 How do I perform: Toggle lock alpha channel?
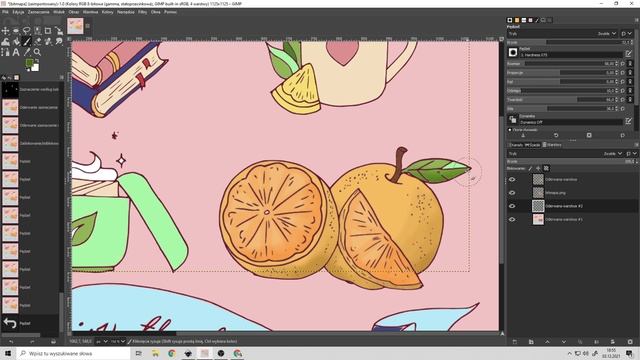point(546,168)
